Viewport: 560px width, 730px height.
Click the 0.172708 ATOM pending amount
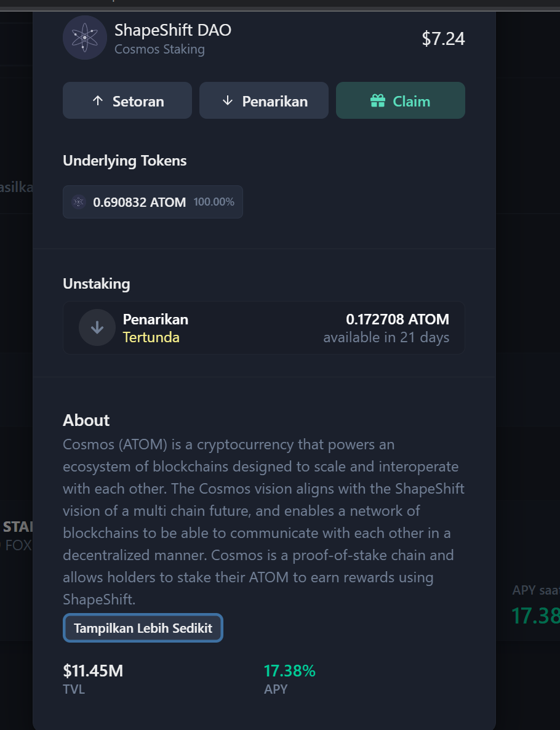[x=398, y=319]
